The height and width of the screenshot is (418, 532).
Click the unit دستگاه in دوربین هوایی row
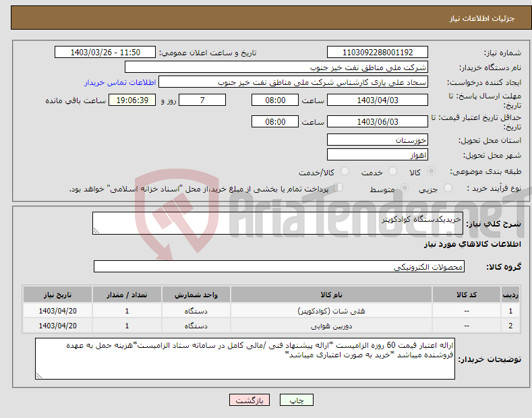point(196,326)
